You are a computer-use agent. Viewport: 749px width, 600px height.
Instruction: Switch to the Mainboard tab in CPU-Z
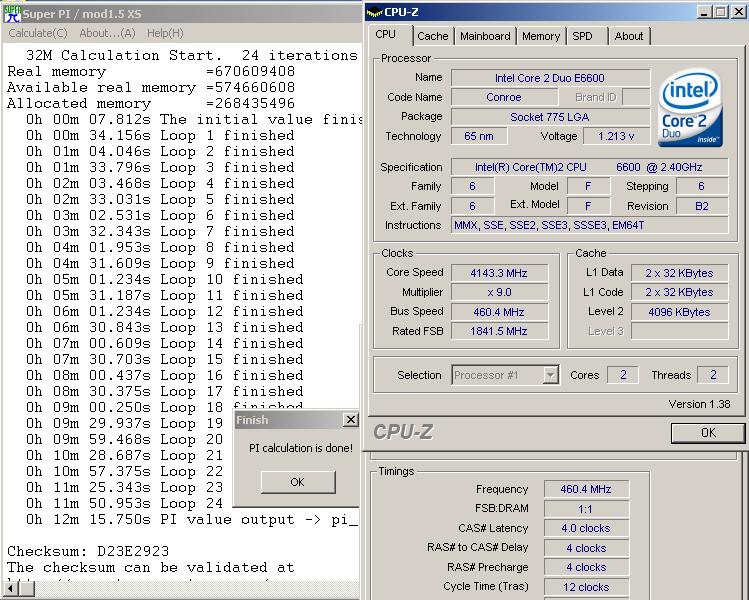point(485,36)
